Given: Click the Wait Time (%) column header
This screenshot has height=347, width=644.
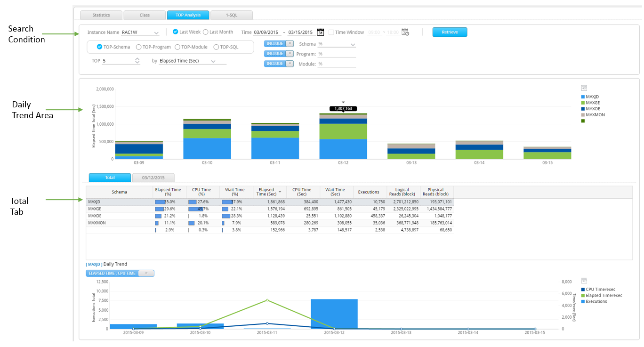Looking at the screenshot, I should [236, 192].
